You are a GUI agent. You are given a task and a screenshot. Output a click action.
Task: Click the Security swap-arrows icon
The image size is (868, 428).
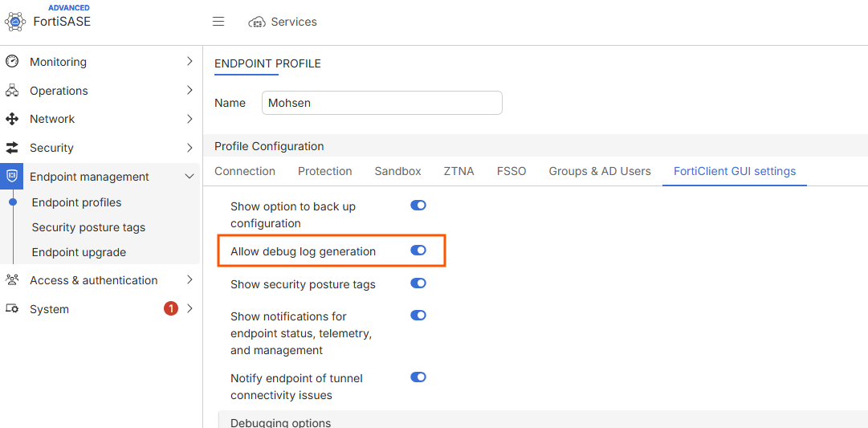click(12, 148)
